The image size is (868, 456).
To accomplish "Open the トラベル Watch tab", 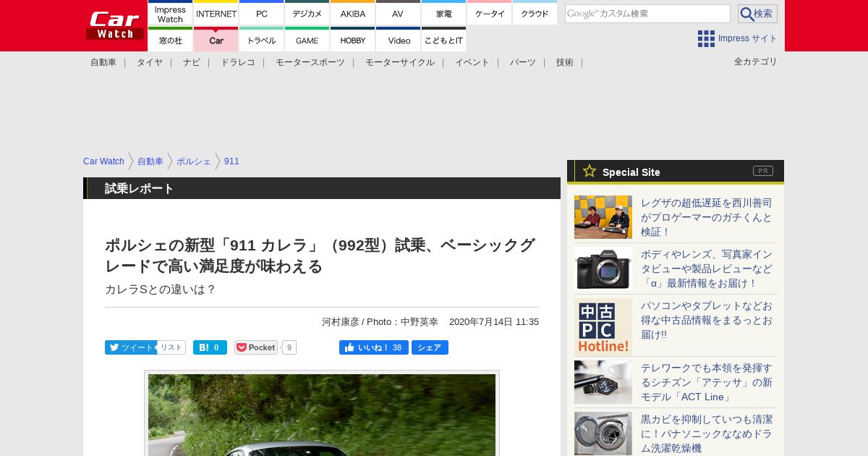I will click(x=262, y=40).
